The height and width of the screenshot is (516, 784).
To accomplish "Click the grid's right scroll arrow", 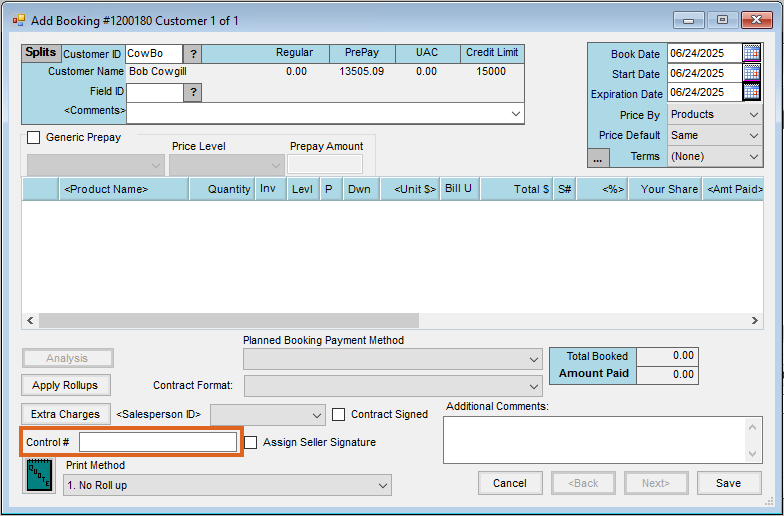I will click(754, 320).
